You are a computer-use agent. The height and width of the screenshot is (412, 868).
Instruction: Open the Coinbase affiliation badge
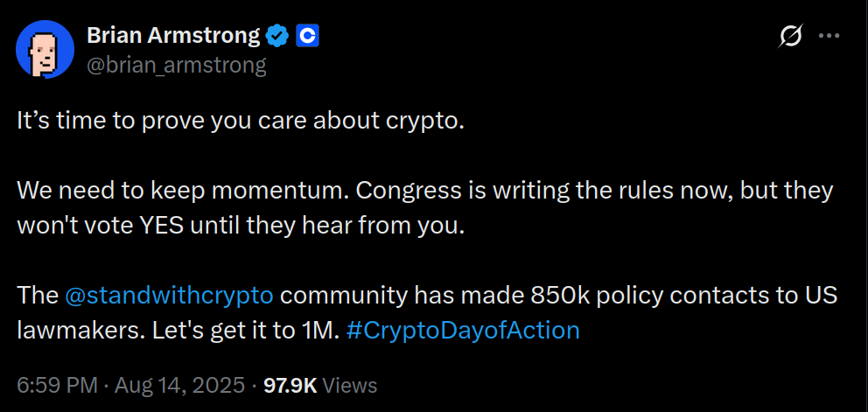306,36
